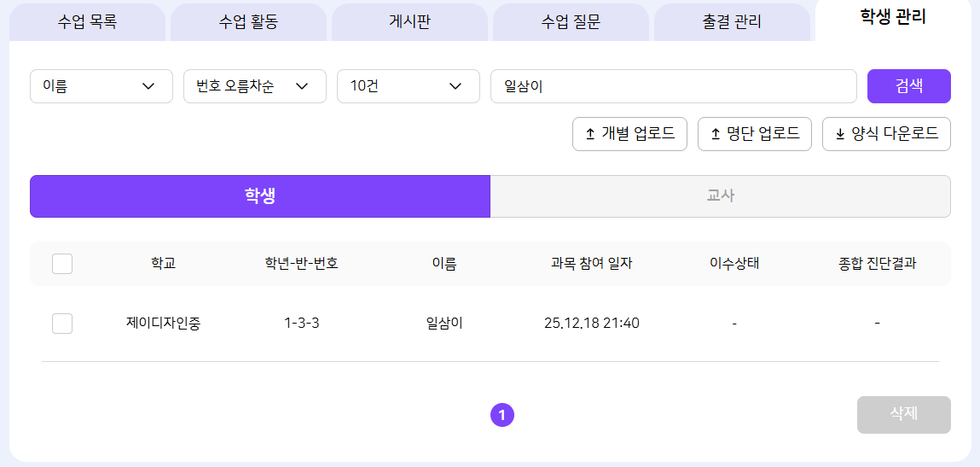
Task: Click the search field containing 일삼이
Action: pos(673,86)
